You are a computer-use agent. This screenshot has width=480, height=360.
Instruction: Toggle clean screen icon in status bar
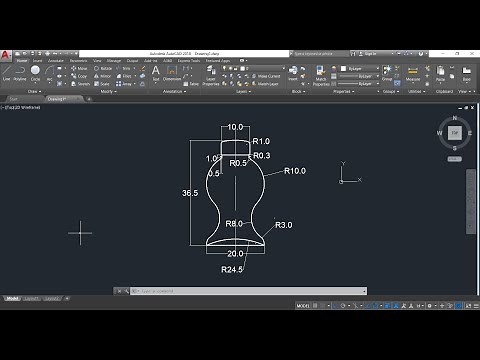(468, 305)
